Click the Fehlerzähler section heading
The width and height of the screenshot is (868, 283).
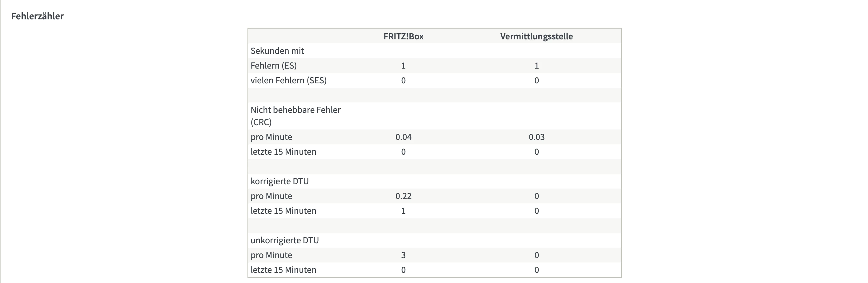[x=38, y=16]
